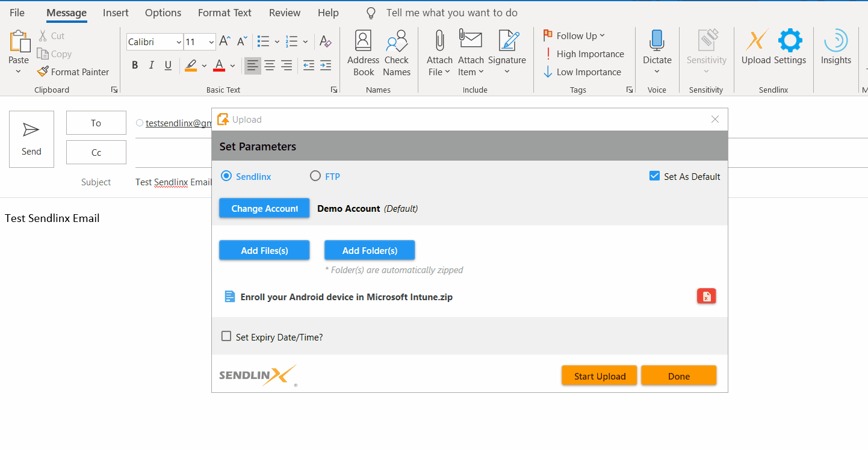Click the Change Account button
868x450 pixels.
[264, 208]
